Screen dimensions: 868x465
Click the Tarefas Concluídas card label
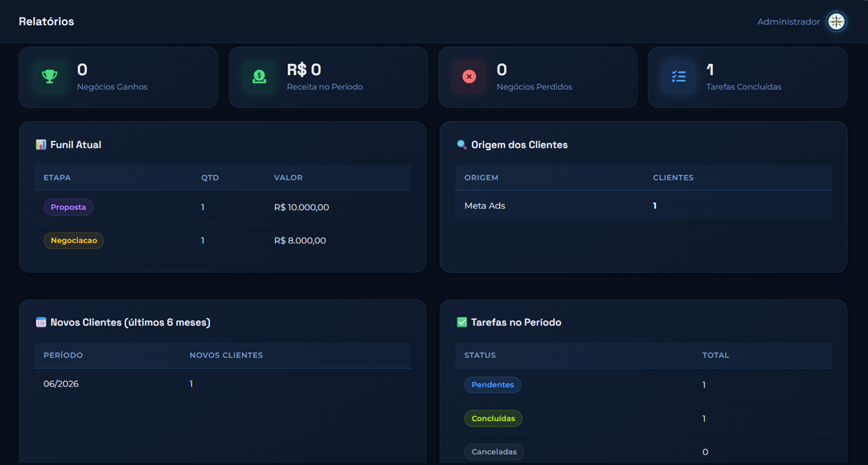[x=744, y=87]
